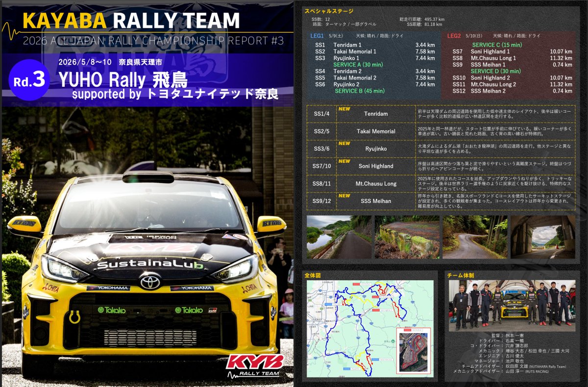Click the LEG1 label

[318, 36]
